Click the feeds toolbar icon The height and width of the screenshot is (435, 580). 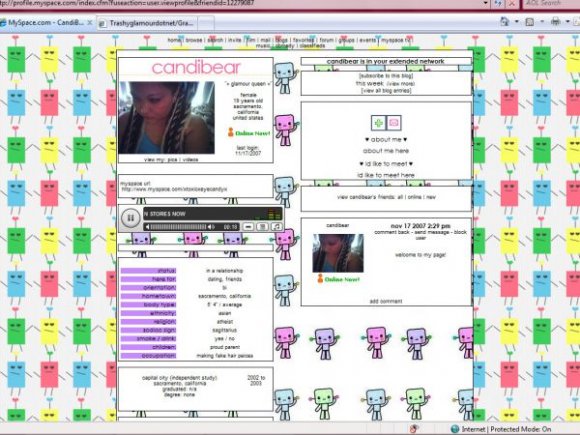point(530,22)
